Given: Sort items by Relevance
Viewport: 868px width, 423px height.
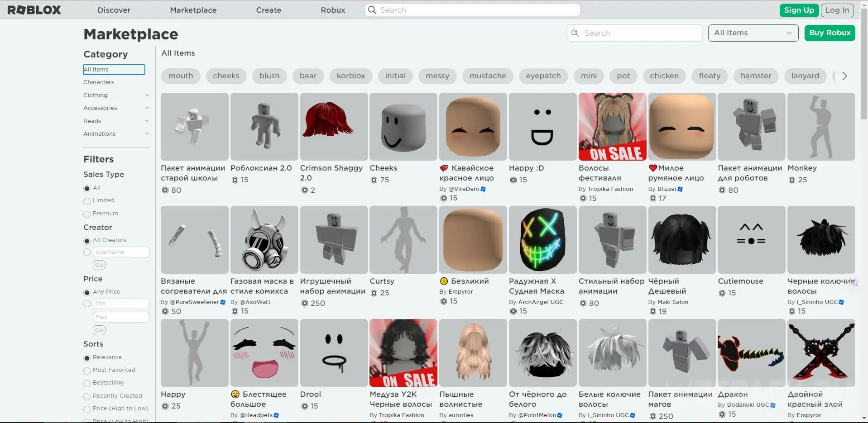Looking at the screenshot, I should (x=87, y=358).
